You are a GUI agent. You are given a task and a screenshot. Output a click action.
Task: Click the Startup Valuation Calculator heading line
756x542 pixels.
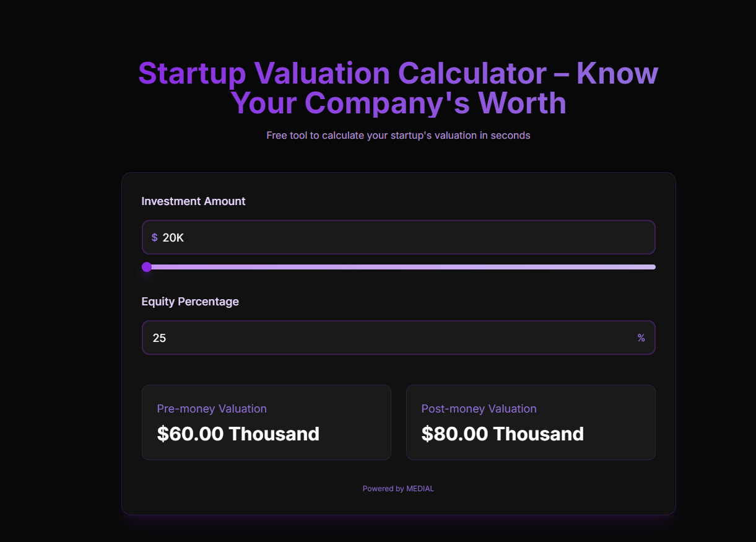coord(342,74)
